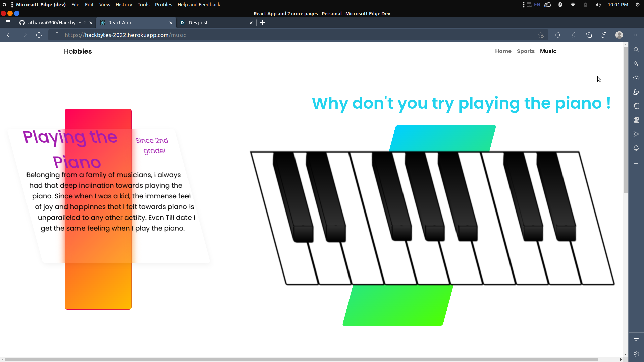Open the Collections icon in toolbar
Screen dimensions: 644x362
coord(589,35)
